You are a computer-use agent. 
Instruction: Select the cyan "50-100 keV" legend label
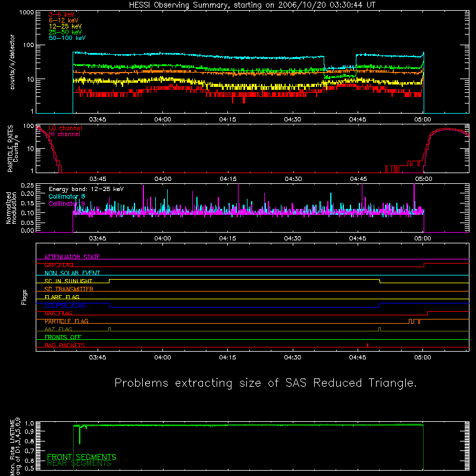[67, 38]
